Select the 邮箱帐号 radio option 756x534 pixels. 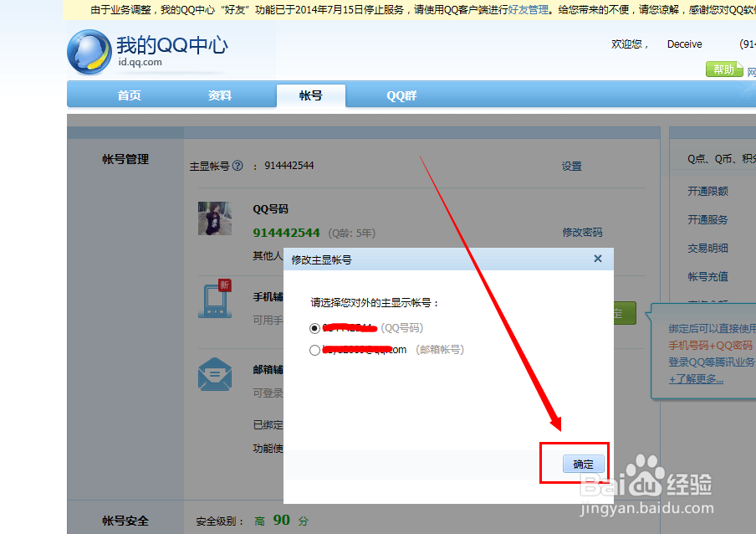315,350
